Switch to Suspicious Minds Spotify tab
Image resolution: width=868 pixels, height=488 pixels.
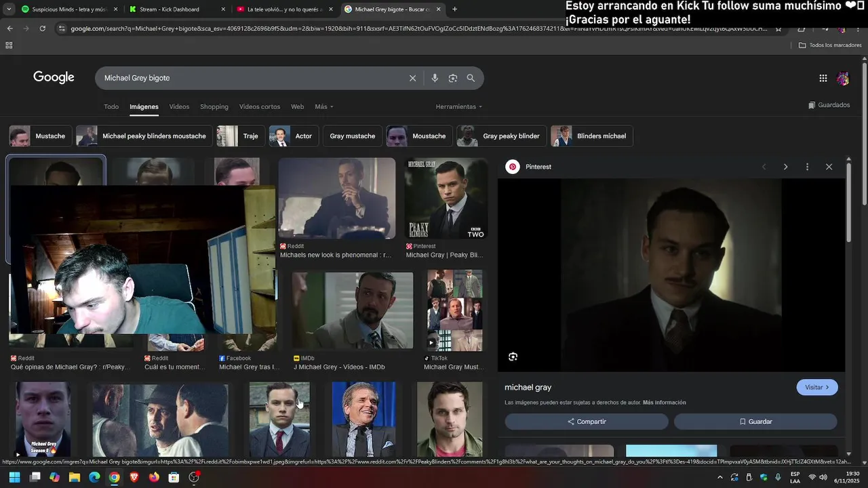68,9
